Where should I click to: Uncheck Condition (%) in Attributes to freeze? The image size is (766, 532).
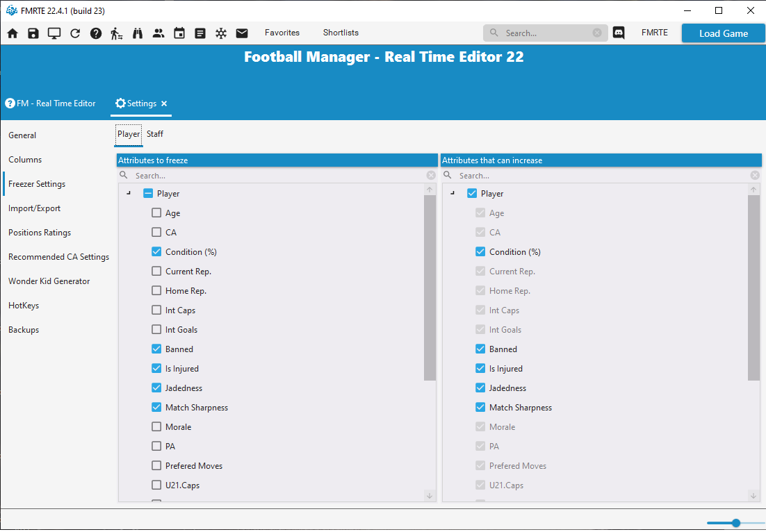(x=156, y=252)
